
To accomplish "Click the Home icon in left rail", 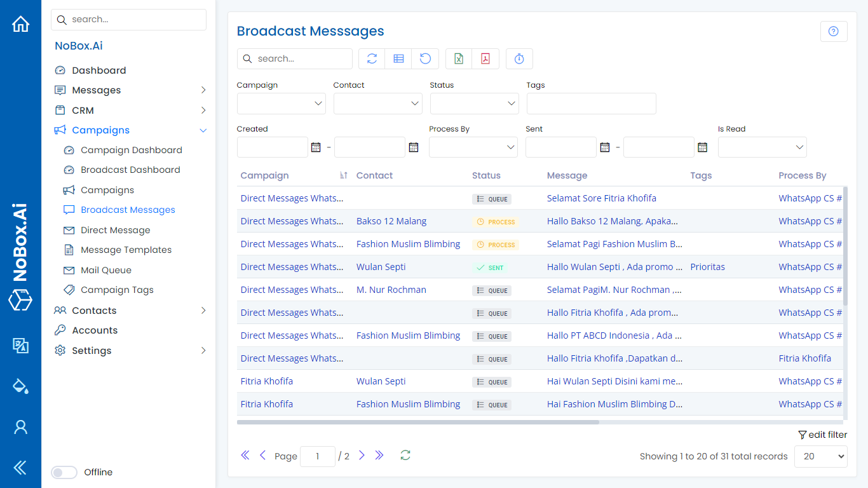I will [x=20, y=24].
